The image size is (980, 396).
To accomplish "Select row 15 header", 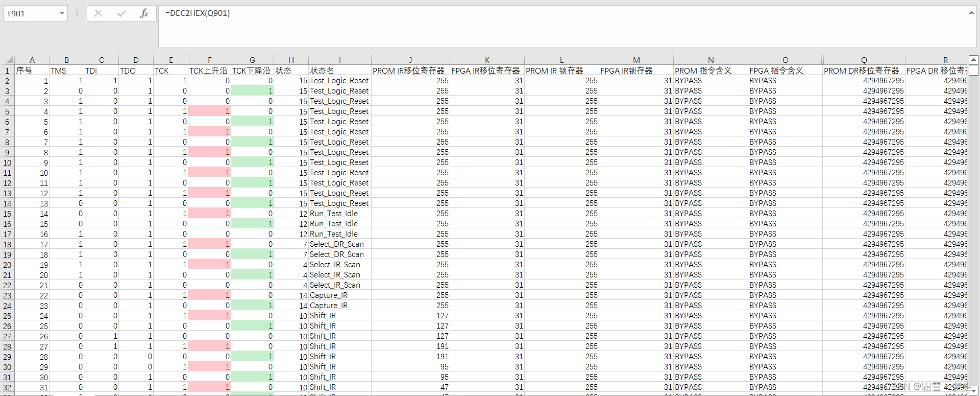I will click(x=7, y=214).
